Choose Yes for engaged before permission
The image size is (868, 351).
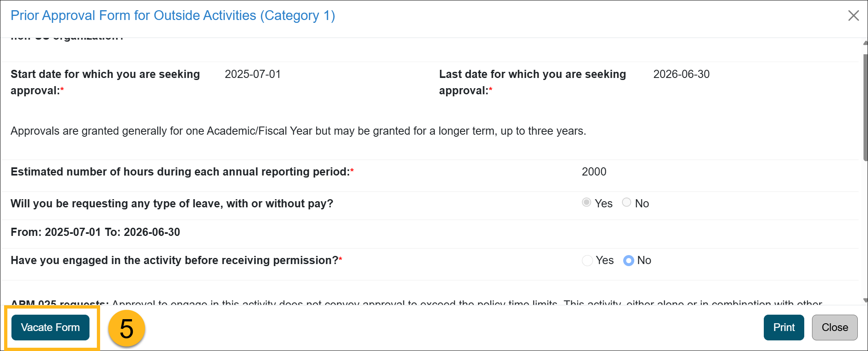click(587, 260)
